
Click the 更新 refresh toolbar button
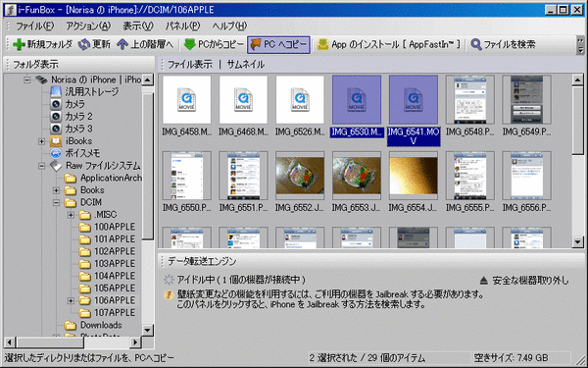pos(94,45)
